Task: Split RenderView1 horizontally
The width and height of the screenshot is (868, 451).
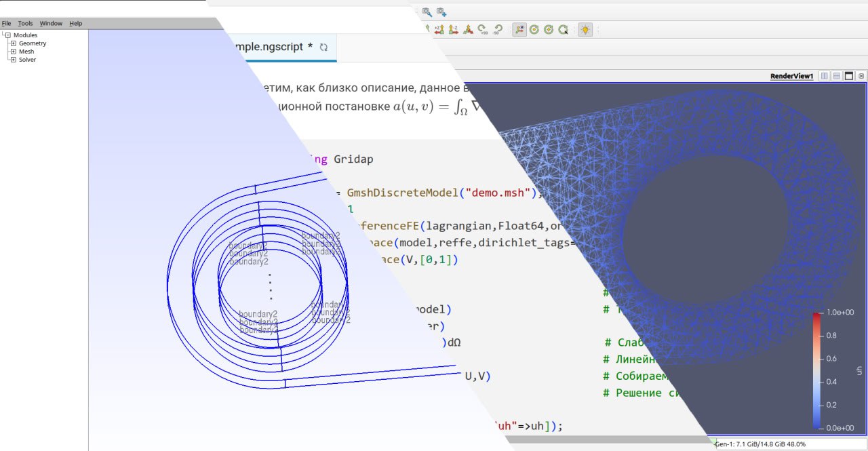Action: tap(825, 76)
